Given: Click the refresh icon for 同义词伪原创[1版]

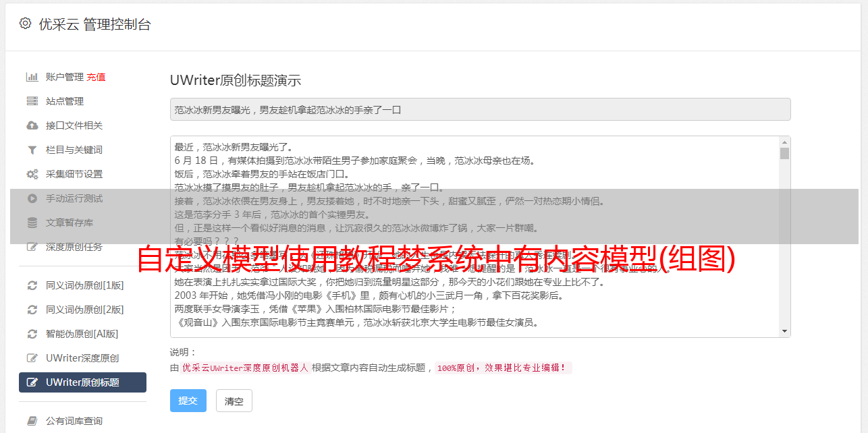Looking at the screenshot, I should [x=32, y=285].
